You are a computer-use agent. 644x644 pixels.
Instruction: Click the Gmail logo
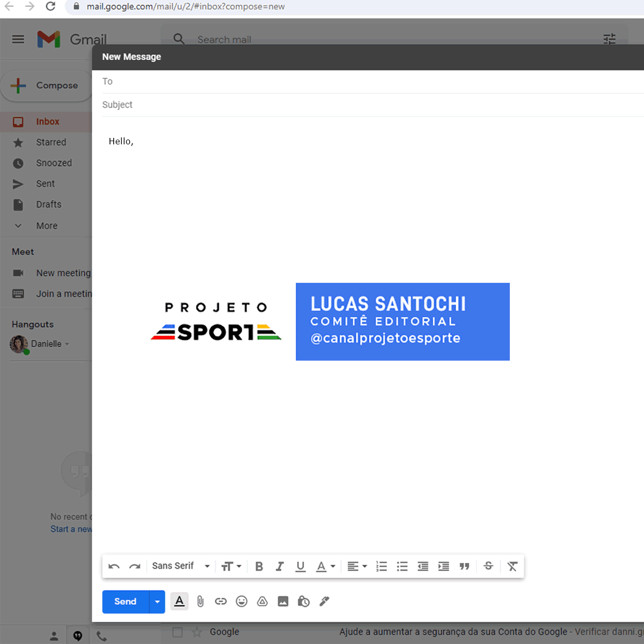click(x=72, y=39)
